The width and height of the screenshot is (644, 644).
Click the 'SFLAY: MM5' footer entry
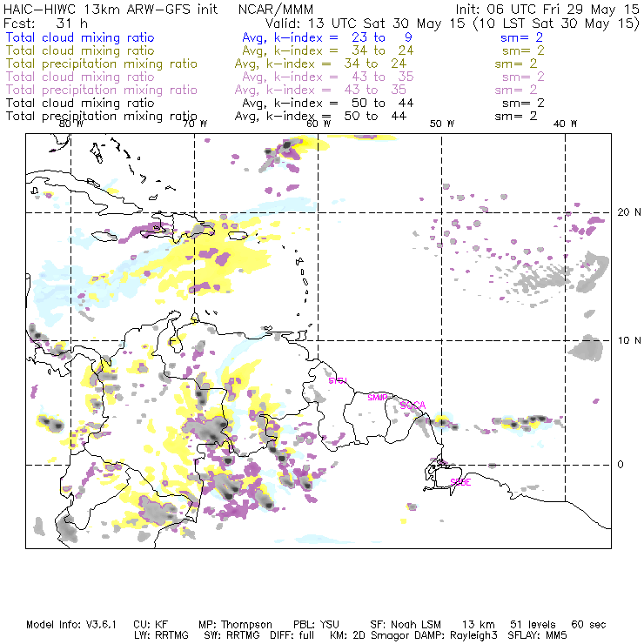(537, 635)
